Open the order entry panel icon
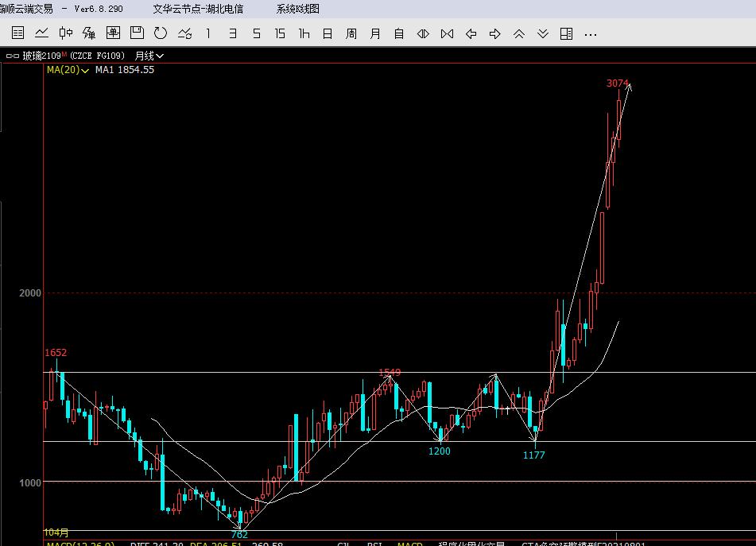The height and width of the screenshot is (546, 756). 114,33
